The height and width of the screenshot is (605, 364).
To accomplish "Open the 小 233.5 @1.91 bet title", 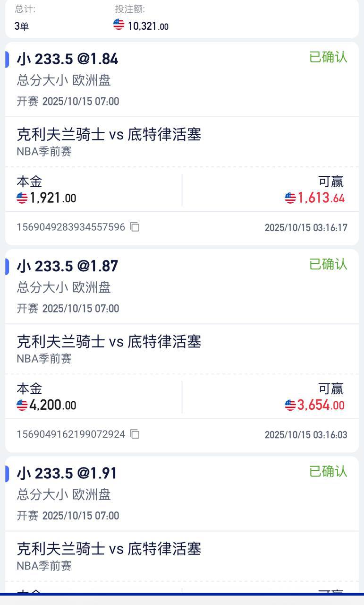I will [67, 473].
